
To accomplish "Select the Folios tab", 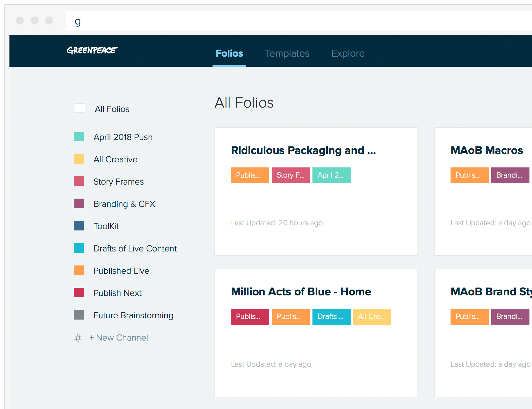I will [229, 53].
